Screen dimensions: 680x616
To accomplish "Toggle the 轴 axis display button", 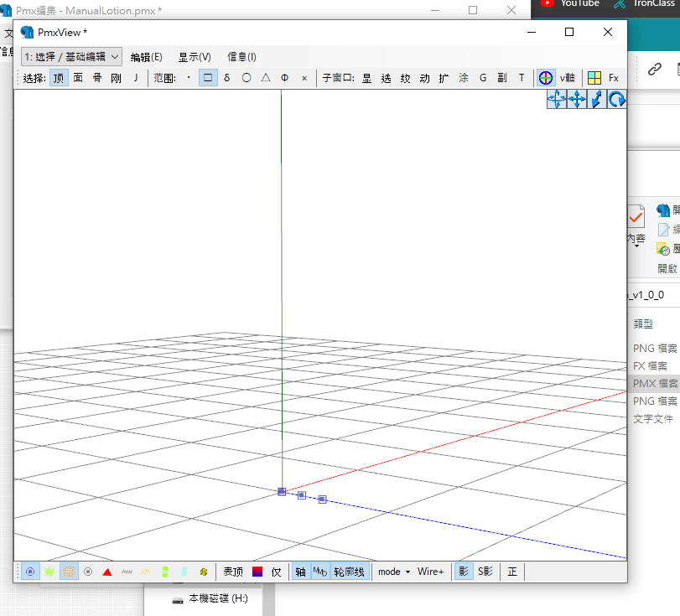I will click(x=300, y=572).
